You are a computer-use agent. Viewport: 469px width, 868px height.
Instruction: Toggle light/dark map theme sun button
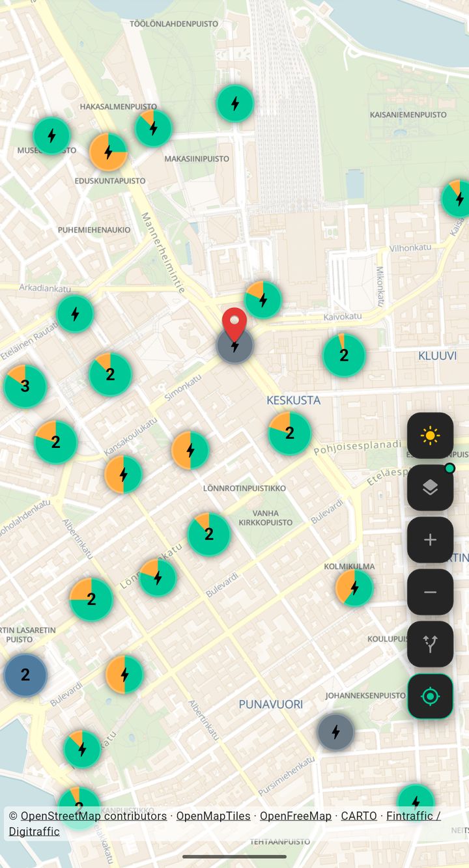(430, 436)
